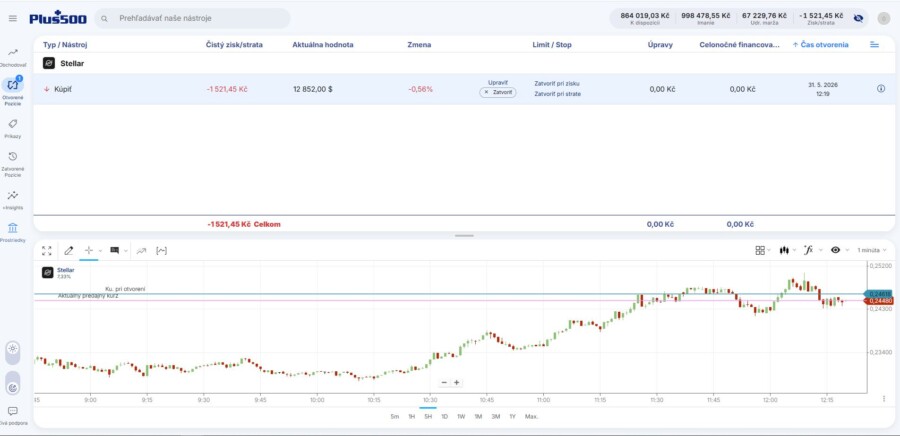
Task: Open fx indicators icon
Action: pos(809,250)
